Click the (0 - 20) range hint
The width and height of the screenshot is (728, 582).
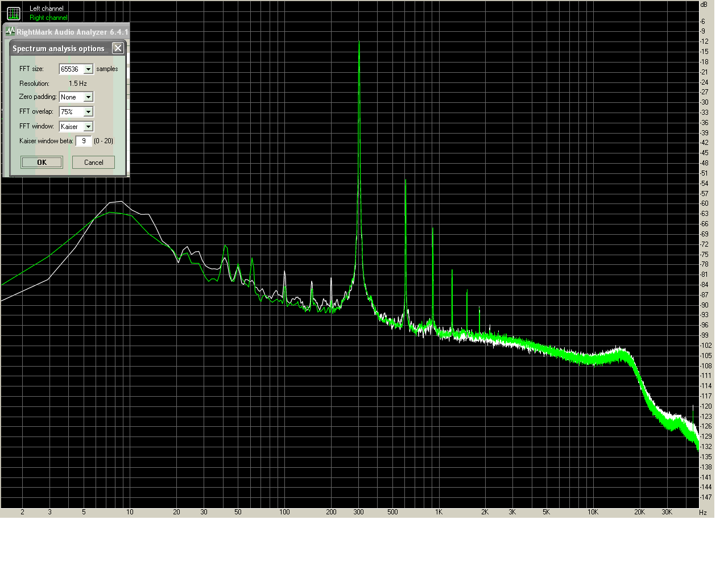tap(104, 141)
